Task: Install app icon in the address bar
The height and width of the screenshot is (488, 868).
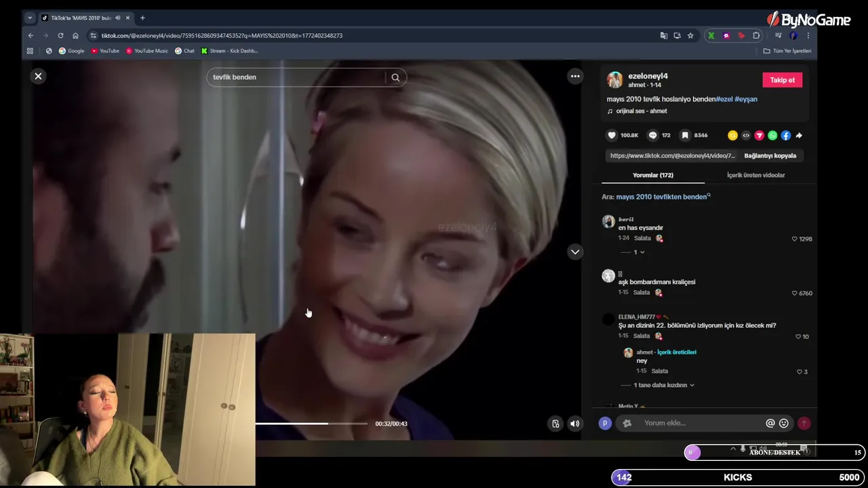Action: (677, 35)
